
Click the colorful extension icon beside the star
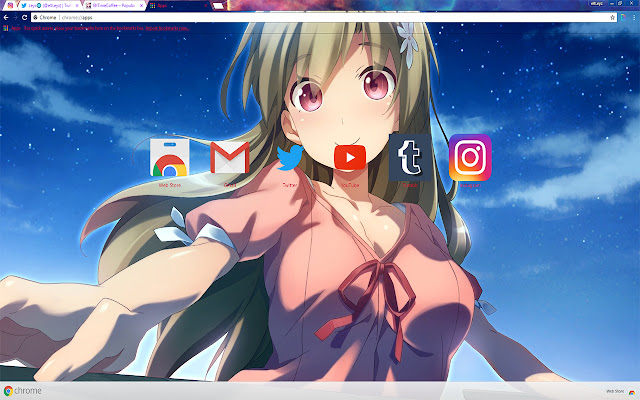pos(623,18)
